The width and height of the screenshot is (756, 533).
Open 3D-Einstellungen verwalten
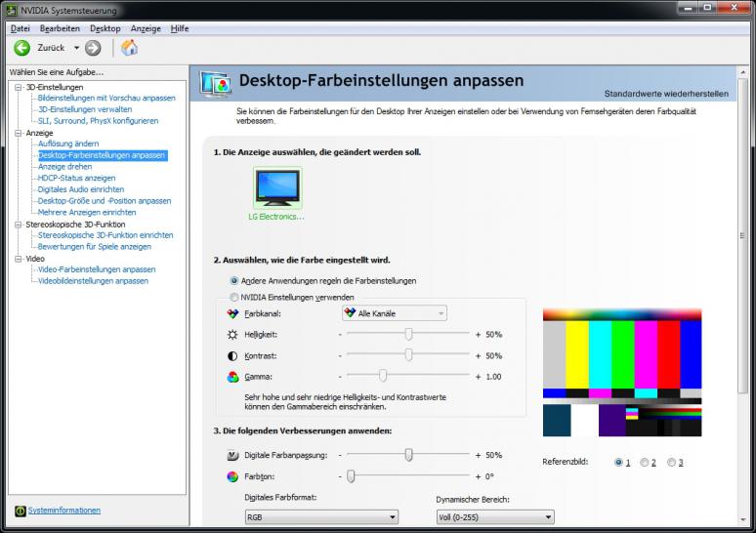pos(85,109)
